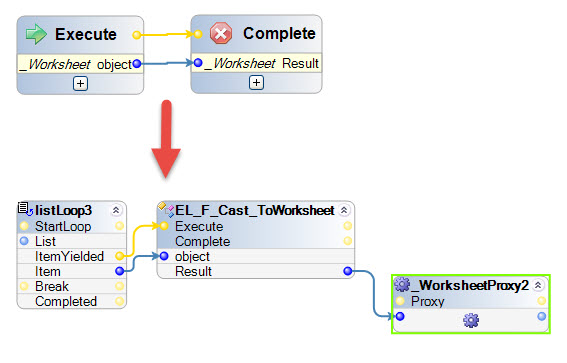567x363 pixels.
Task: Select the Break row in listLoop3
Action: tap(72, 286)
